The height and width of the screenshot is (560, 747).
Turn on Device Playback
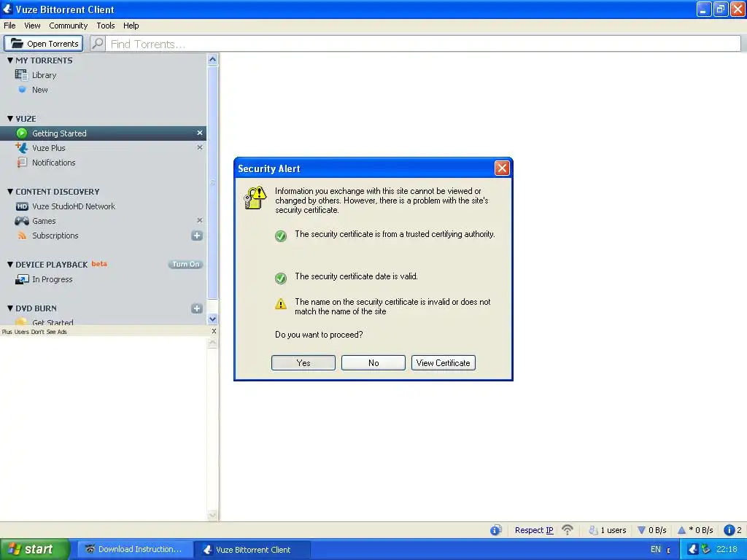(185, 264)
